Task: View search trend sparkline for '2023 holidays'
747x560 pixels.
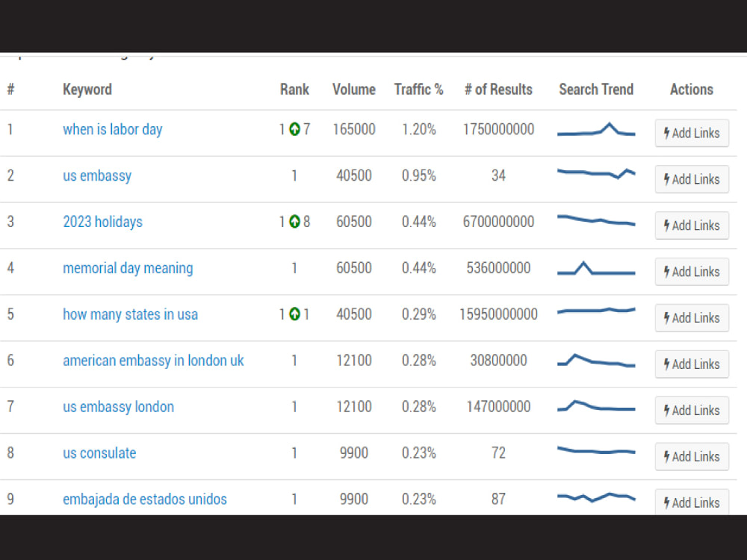Action: point(596,220)
